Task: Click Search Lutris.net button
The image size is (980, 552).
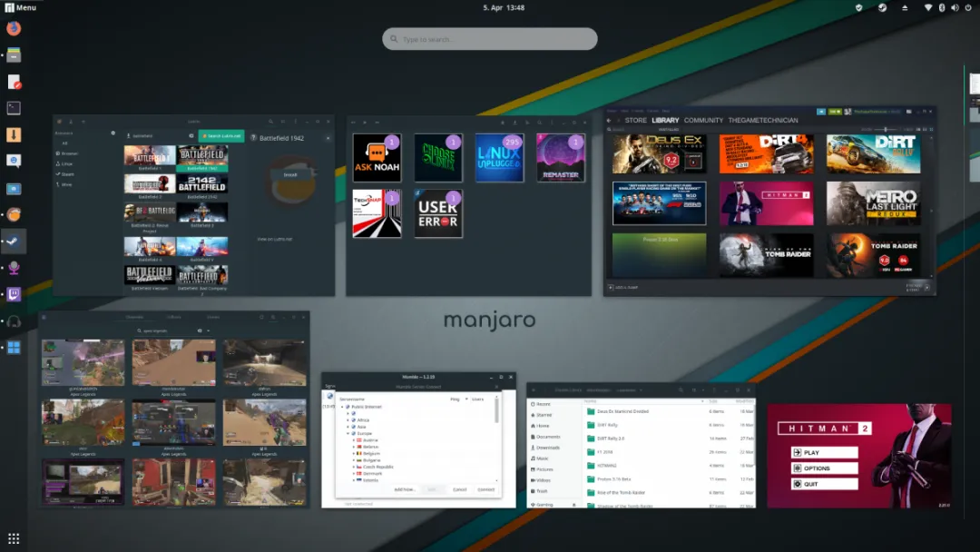Action: click(221, 135)
